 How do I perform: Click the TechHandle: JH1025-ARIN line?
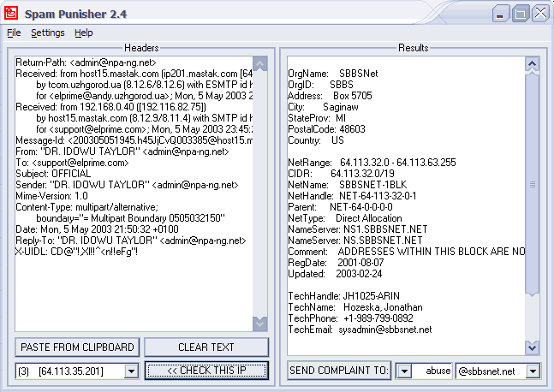[x=343, y=296]
